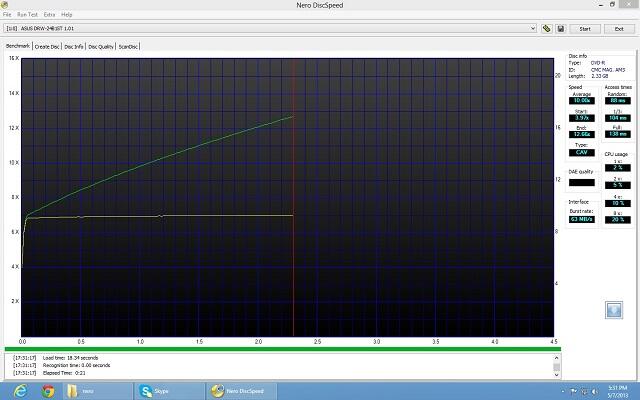Switch to Skype in the taskbar
Screen dimensions: 640x400
point(169,391)
